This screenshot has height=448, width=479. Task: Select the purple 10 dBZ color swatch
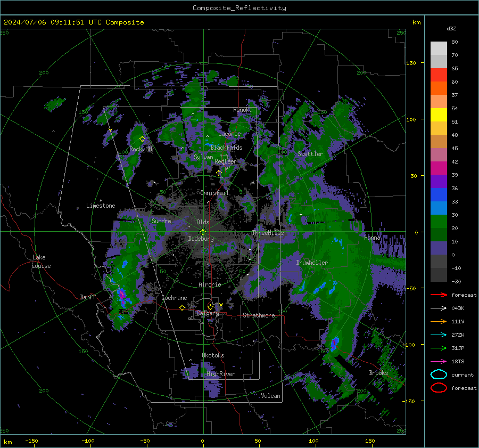[439, 248]
